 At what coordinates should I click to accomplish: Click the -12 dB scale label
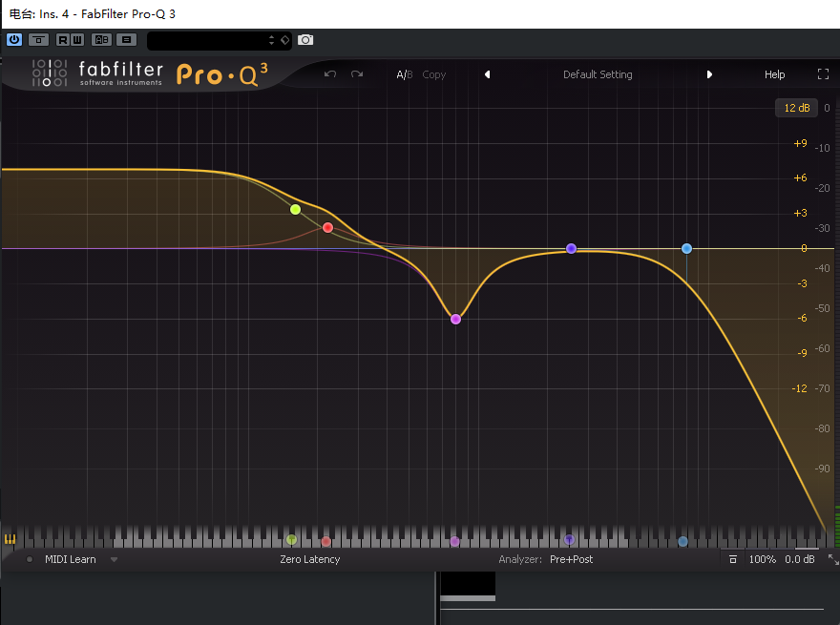(x=799, y=388)
